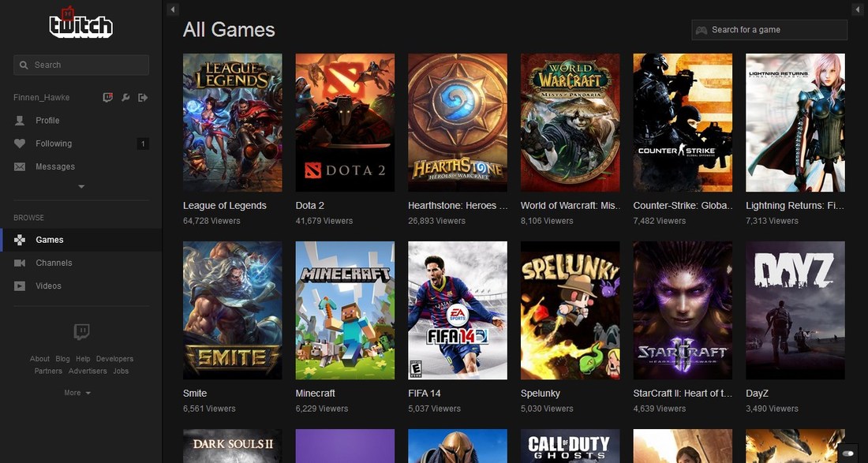Click the Following notification badge showing 1
Viewport: 868px width, 463px height.
tap(143, 144)
